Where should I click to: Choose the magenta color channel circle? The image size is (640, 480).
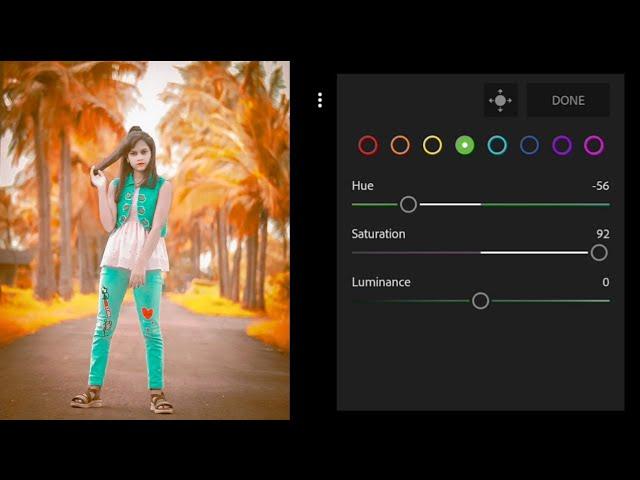tap(594, 145)
